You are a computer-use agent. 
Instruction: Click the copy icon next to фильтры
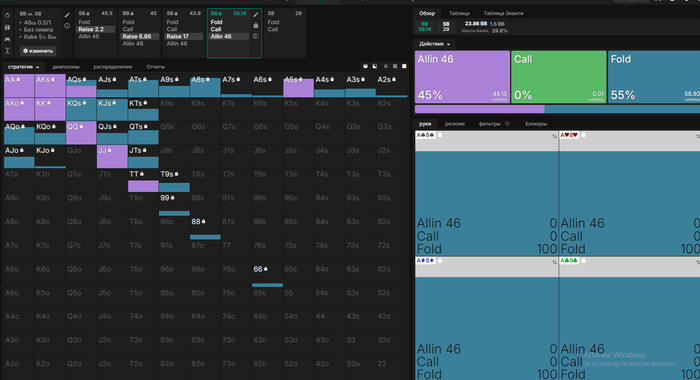[507, 124]
